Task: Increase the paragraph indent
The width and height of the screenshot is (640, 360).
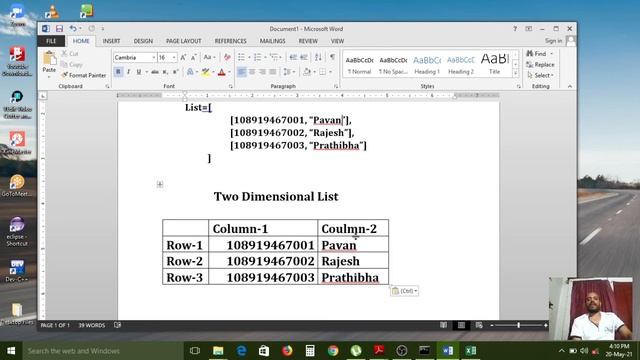Action: tap(304, 58)
